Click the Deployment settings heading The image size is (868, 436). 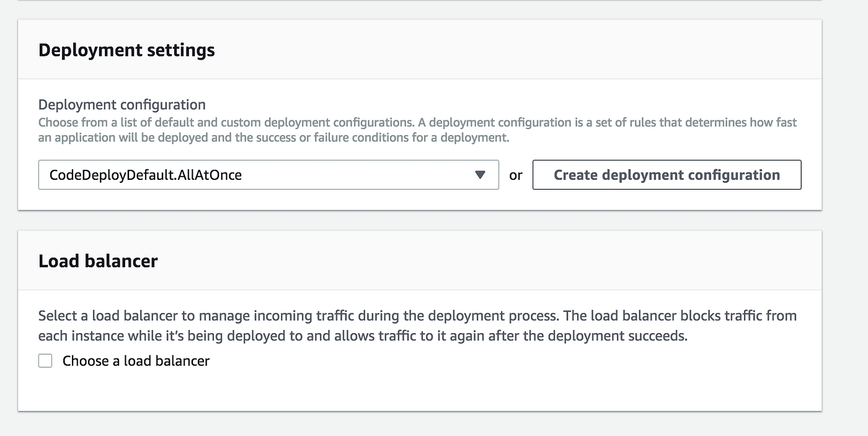(126, 50)
